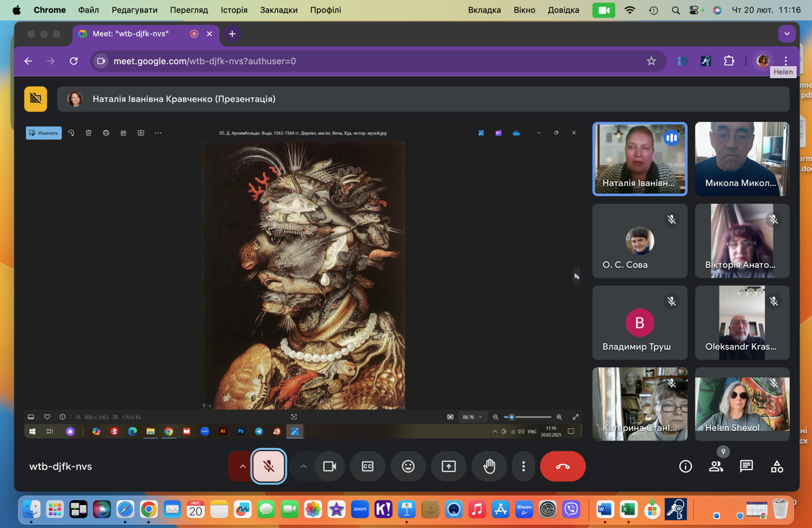Click the delete trash icon in shared viewer
The width and height of the screenshot is (812, 528).
point(89,133)
